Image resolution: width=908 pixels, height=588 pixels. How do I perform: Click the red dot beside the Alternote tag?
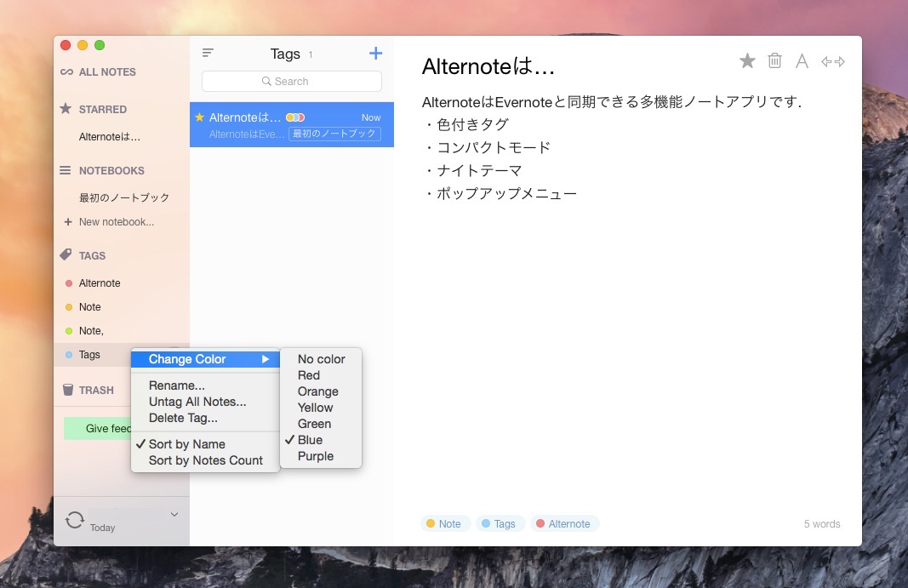click(x=69, y=283)
